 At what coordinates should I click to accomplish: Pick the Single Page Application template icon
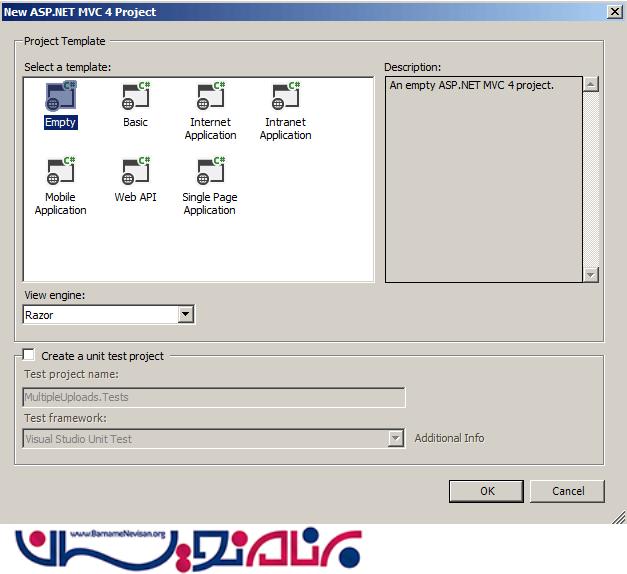pyautogui.click(x=210, y=172)
